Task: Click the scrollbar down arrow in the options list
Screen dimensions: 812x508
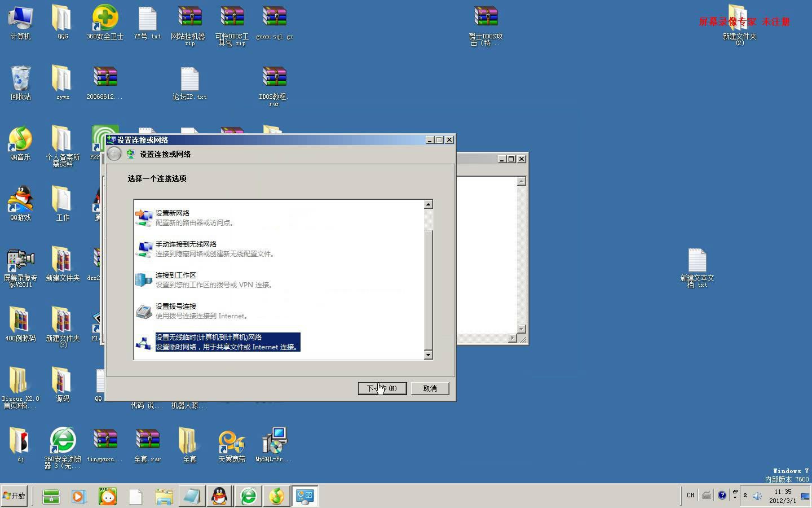Action: tap(429, 356)
